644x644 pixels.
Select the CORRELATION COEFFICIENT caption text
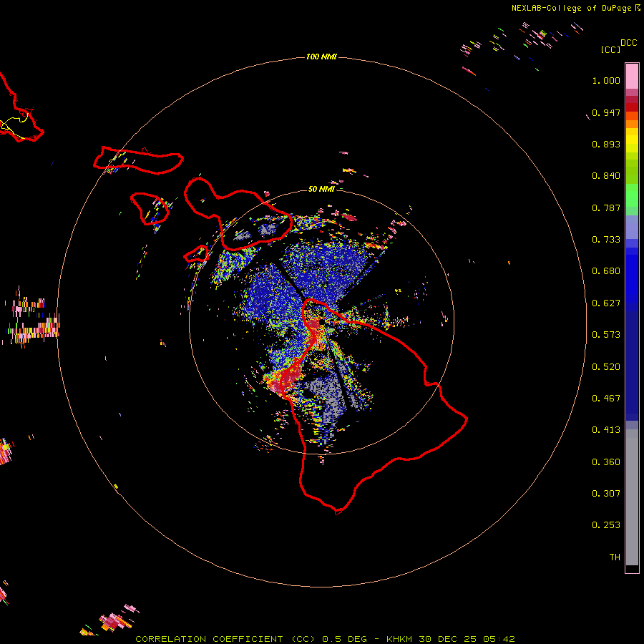point(209,639)
